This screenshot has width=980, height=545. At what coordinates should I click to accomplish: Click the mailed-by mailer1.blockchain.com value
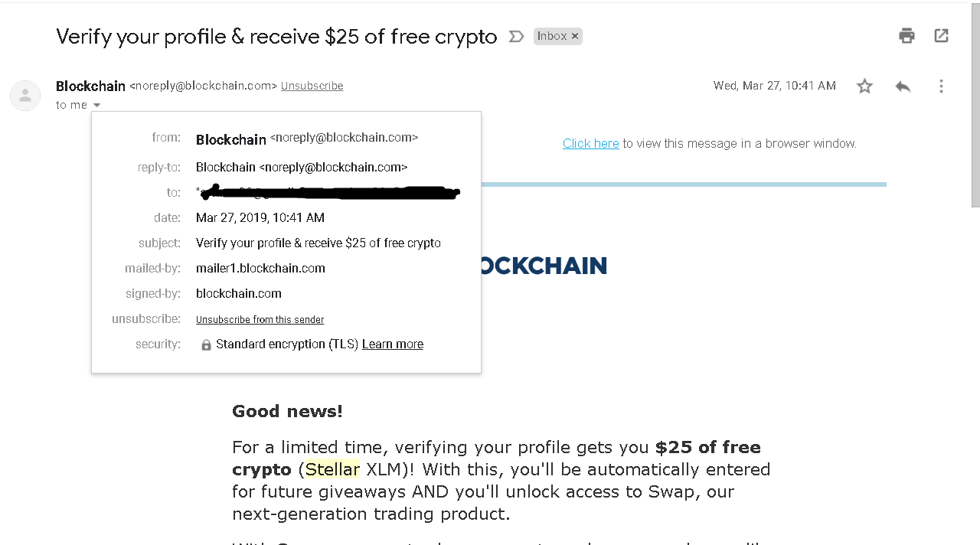(260, 268)
